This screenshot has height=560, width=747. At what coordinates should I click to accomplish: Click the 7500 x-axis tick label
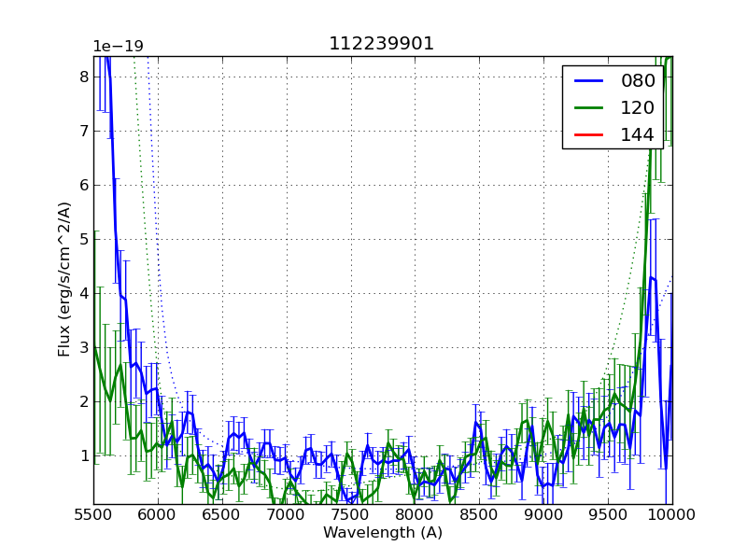click(351, 514)
